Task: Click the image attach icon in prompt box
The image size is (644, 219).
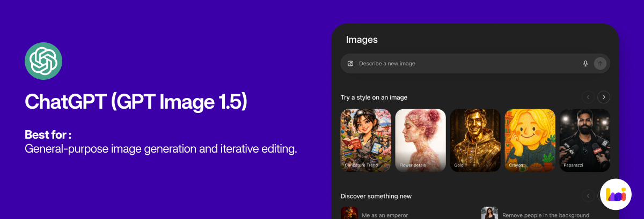Action: (350, 63)
